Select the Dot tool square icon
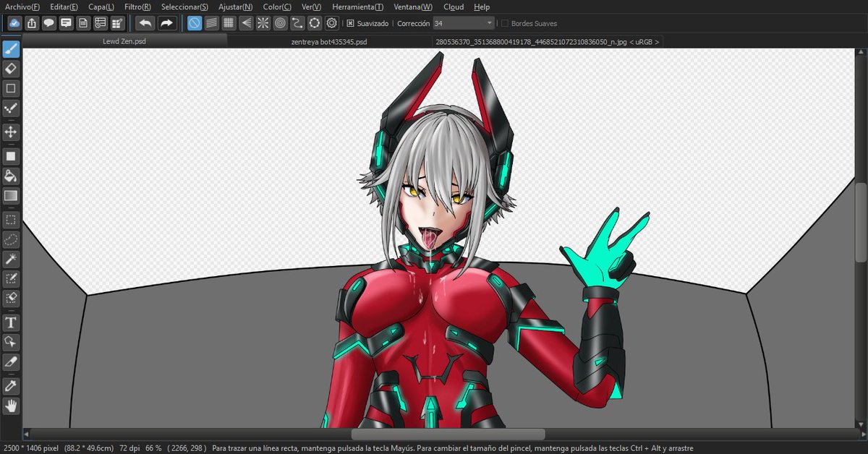 tap(11, 89)
